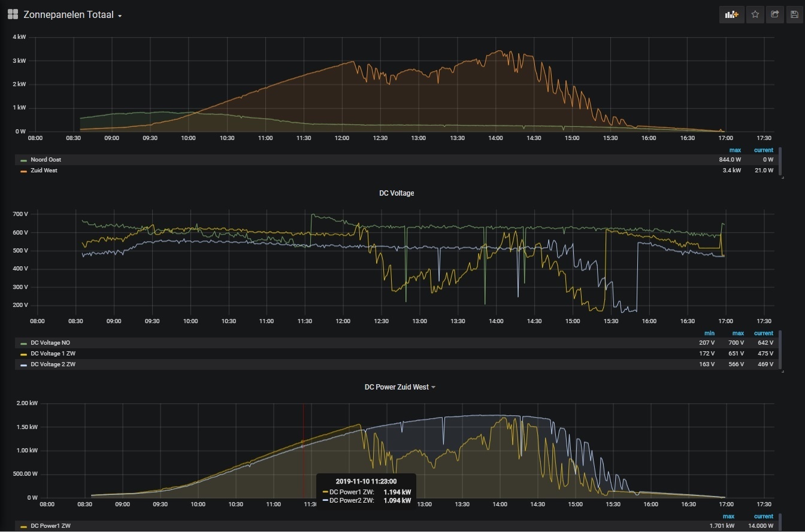This screenshot has height=532, width=805.
Task: Click the 642 V current value
Action: pos(766,343)
